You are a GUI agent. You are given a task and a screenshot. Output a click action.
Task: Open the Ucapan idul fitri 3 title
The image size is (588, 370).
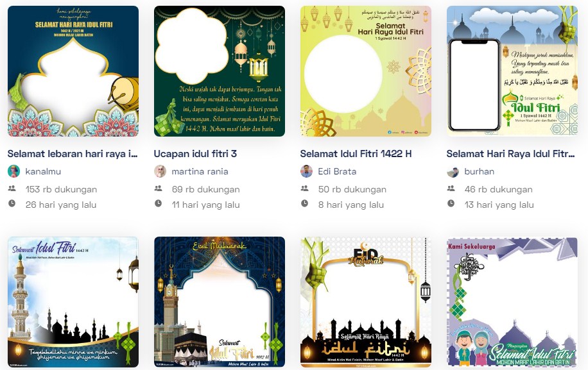195,154
